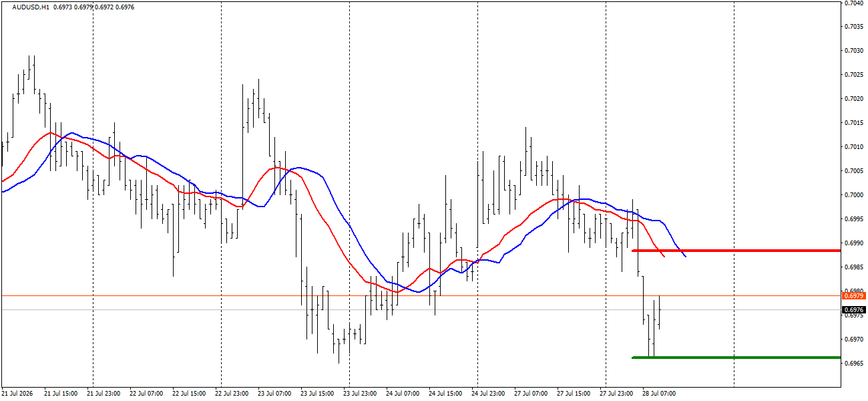Viewport: 868px width, 401px height.
Task: Click the 24 Jul 07:00 time label
Action: (x=403, y=394)
